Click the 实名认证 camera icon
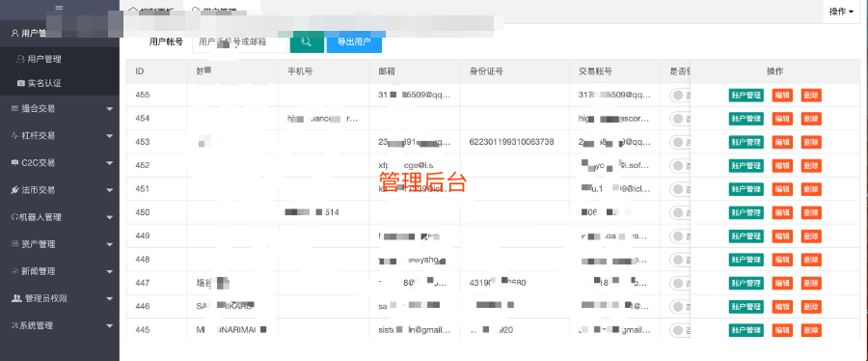The image size is (868, 361). [x=21, y=84]
